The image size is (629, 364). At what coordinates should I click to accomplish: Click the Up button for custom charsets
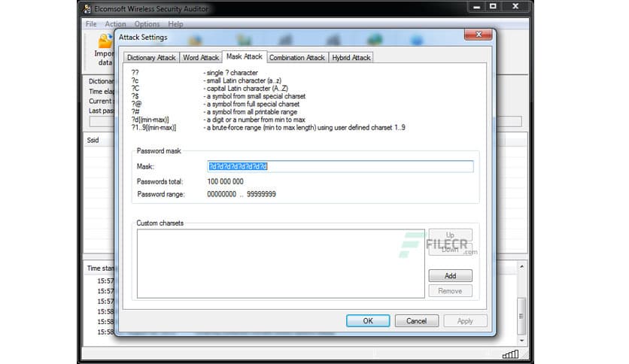pos(450,235)
